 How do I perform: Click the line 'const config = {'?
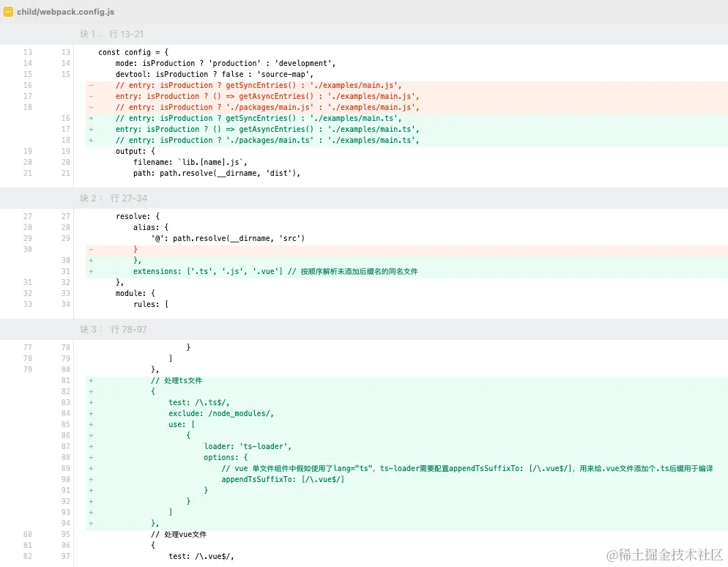coord(133,52)
